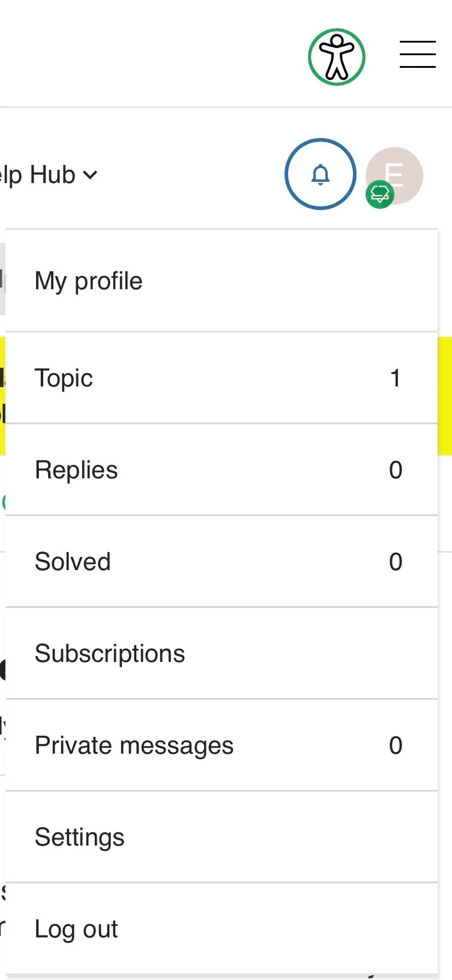Click the notifications bell icon
This screenshot has height=980, width=452.
pos(321,175)
